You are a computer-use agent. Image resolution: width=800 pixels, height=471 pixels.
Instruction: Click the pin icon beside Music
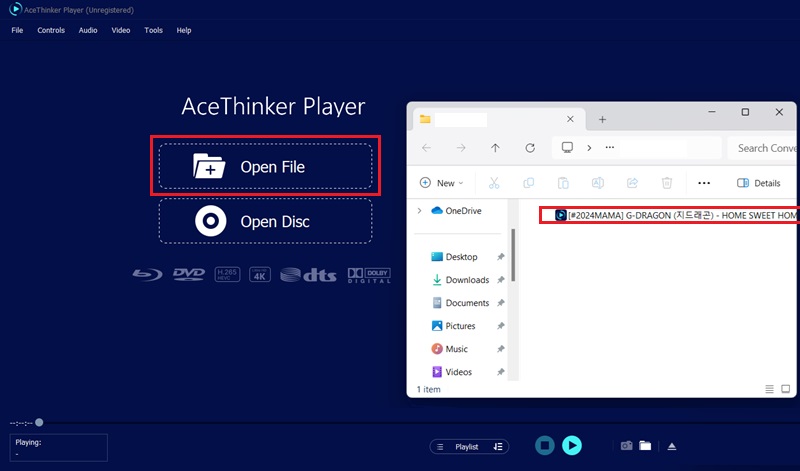501,349
